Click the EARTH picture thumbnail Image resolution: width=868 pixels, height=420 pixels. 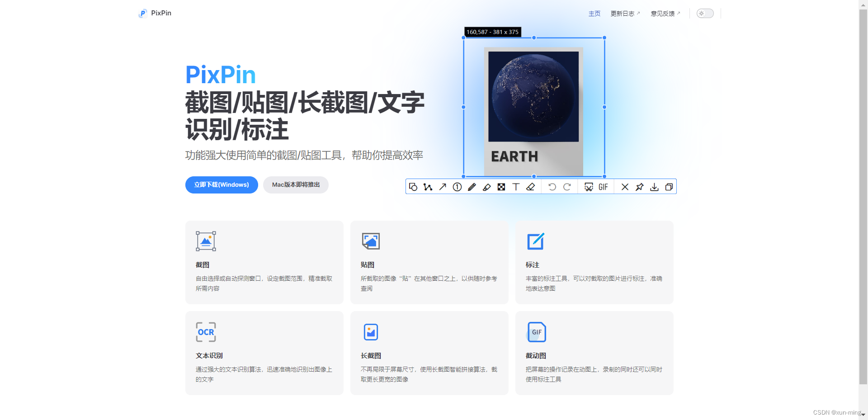tap(533, 112)
